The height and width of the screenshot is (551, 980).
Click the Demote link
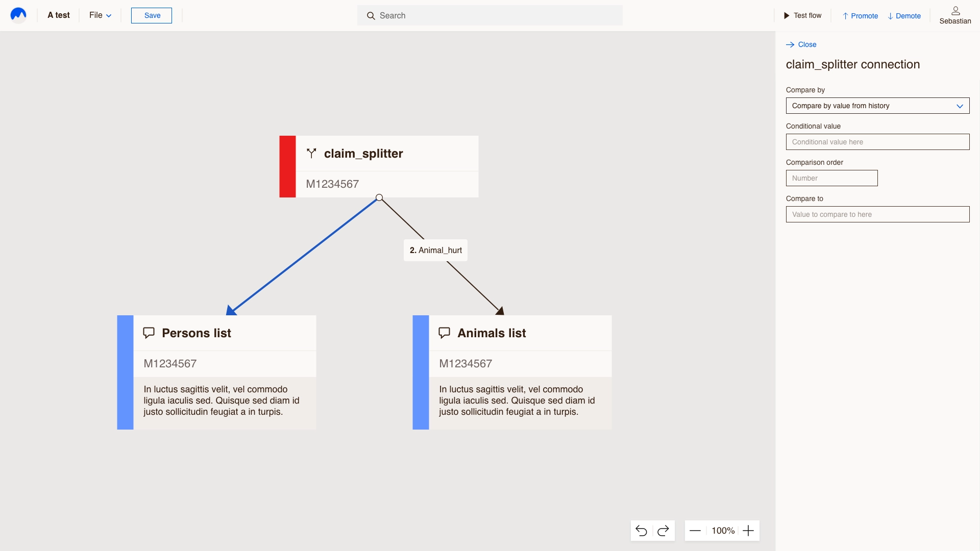click(x=904, y=16)
